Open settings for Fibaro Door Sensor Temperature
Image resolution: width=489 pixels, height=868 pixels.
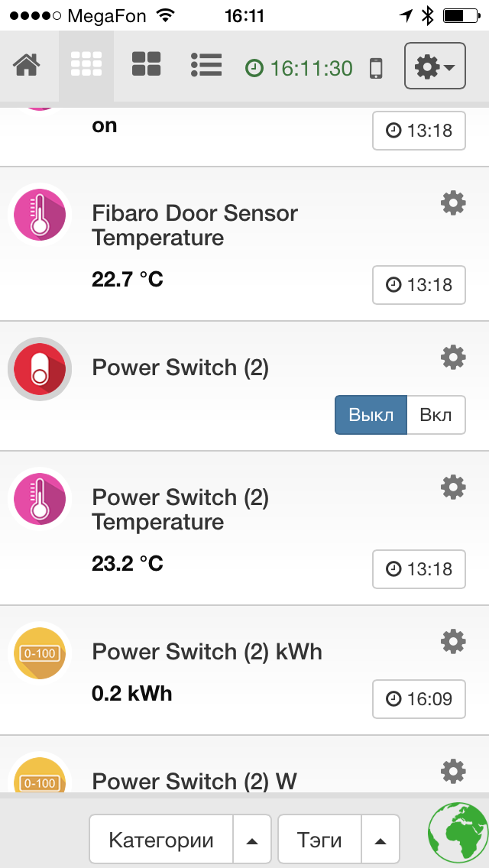pos(453,202)
